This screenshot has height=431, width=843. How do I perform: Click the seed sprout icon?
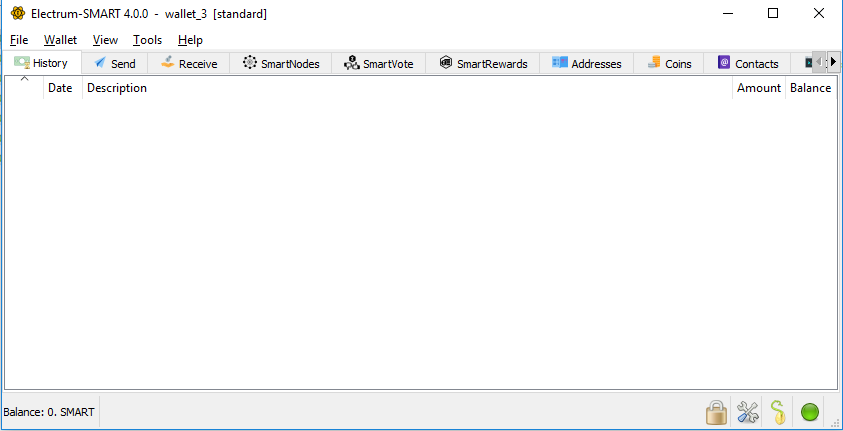(x=778, y=412)
